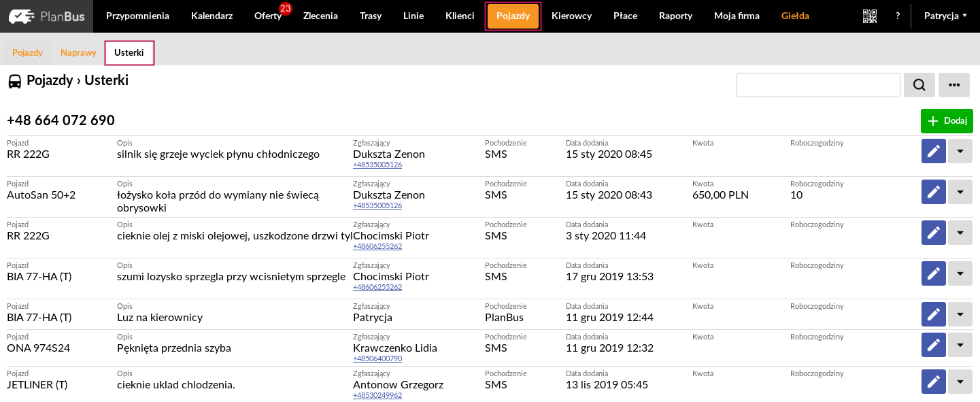Click phone link in AutoSan 50+2 row

pyautogui.click(x=377, y=205)
